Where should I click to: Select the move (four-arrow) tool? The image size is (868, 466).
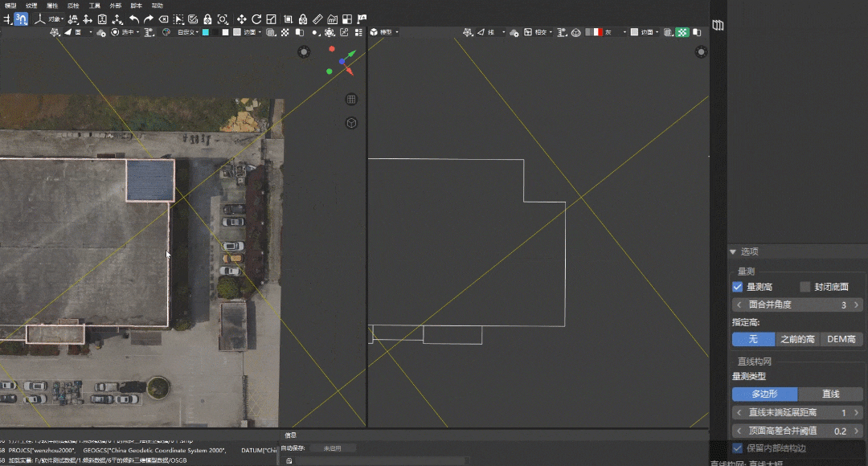click(241, 18)
